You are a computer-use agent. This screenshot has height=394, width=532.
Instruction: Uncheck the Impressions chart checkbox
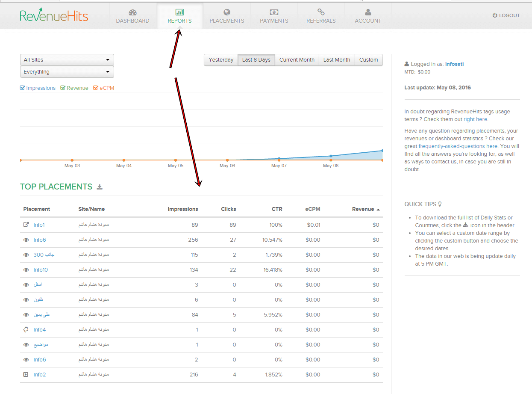pyautogui.click(x=23, y=88)
